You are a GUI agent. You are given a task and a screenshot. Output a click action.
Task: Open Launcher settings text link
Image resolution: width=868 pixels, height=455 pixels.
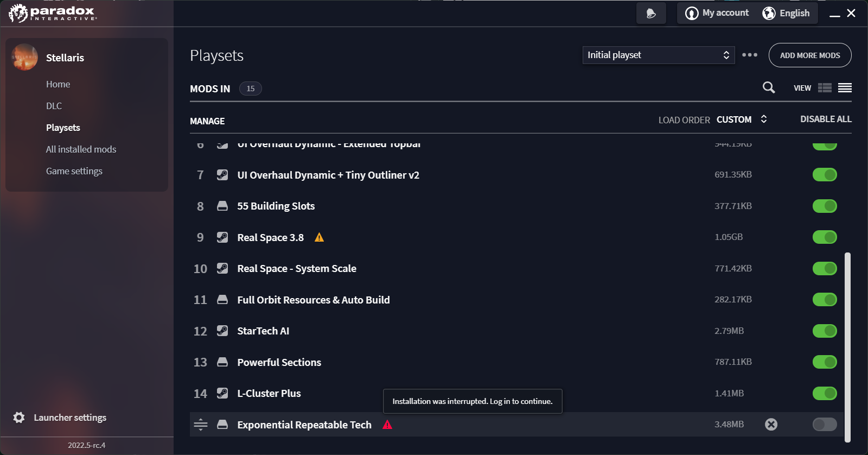[x=70, y=418]
